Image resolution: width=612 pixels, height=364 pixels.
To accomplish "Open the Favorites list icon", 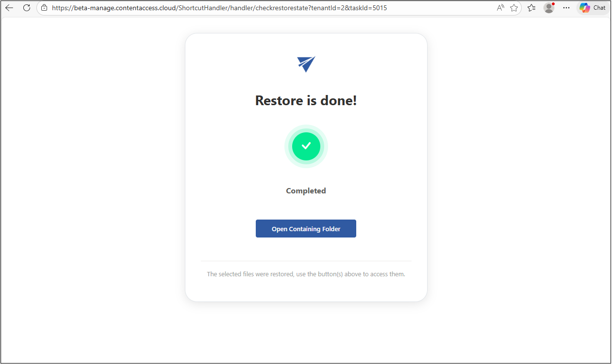I will tap(531, 8).
